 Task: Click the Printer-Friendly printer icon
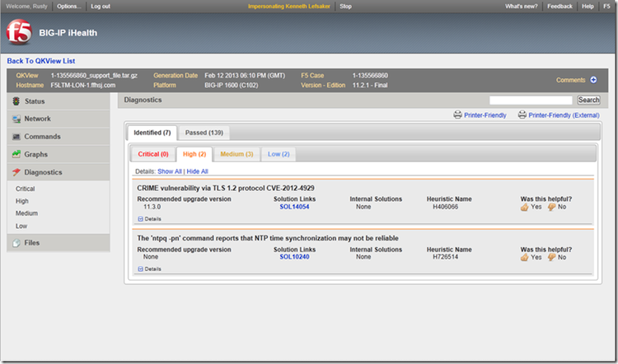pyautogui.click(x=457, y=115)
